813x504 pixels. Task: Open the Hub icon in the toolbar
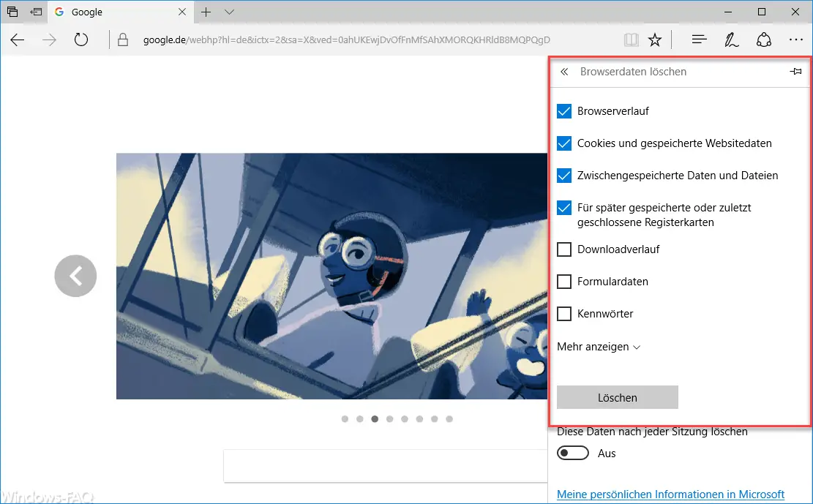click(x=699, y=40)
